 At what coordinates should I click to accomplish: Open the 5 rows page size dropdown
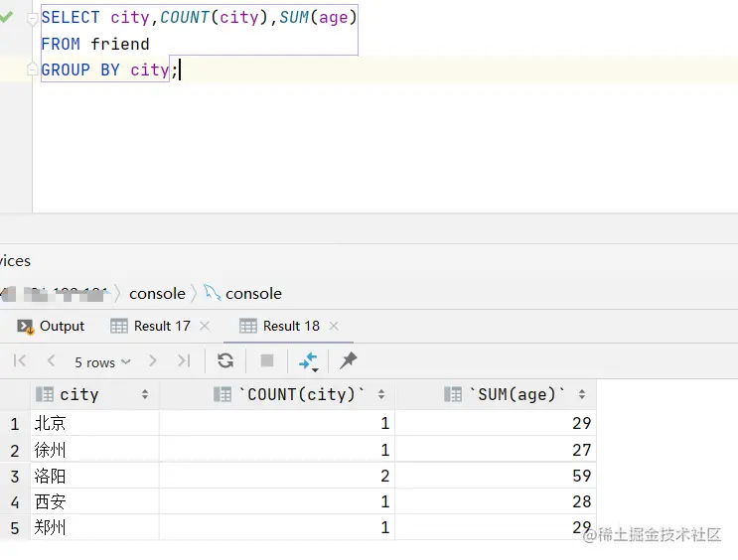tap(102, 362)
